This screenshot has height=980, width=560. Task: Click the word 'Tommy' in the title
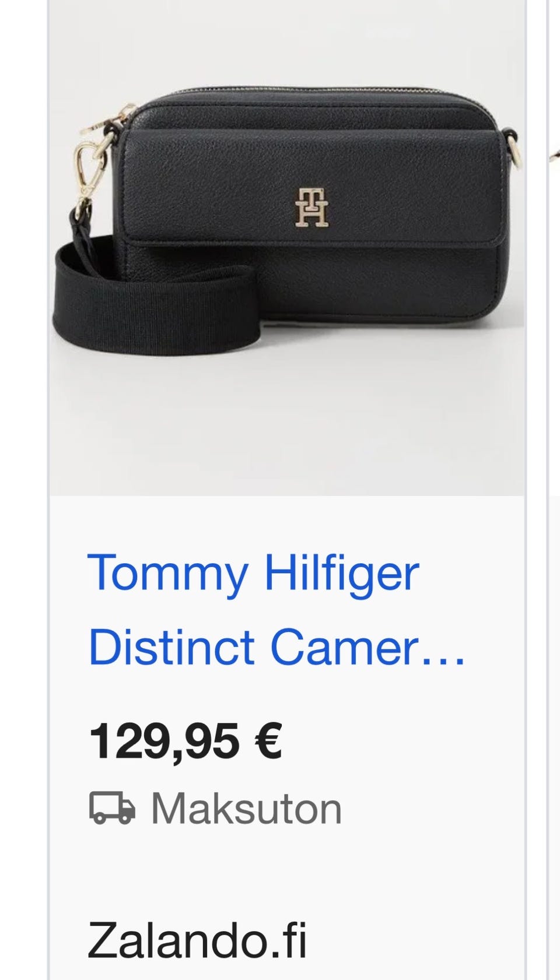(168, 574)
